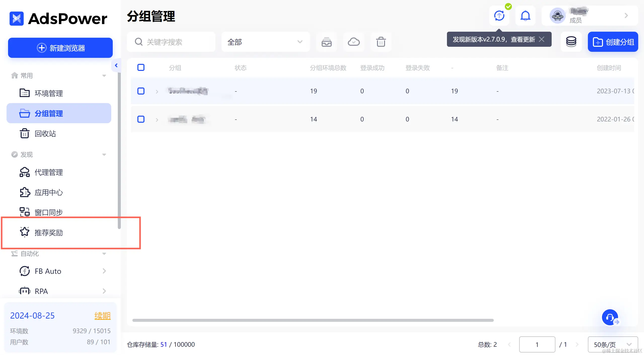This screenshot has height=355, width=644.
Task: Check the checkbox for the second group row
Action: [141, 119]
